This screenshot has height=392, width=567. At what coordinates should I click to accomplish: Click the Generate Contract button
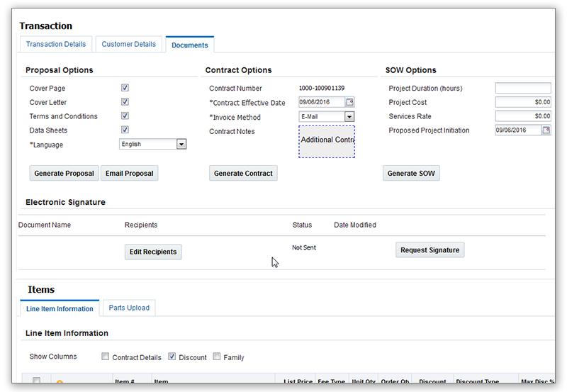[243, 173]
